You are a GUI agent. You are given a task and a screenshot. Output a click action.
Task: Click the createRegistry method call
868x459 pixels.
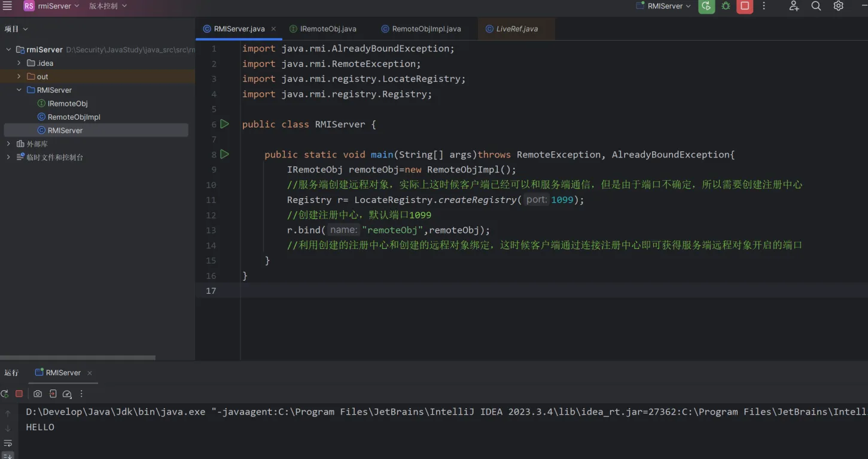click(x=478, y=200)
